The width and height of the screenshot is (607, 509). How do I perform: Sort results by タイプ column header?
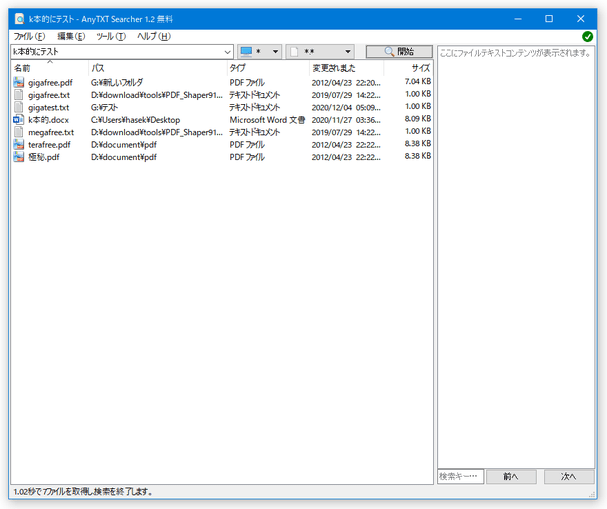click(268, 68)
